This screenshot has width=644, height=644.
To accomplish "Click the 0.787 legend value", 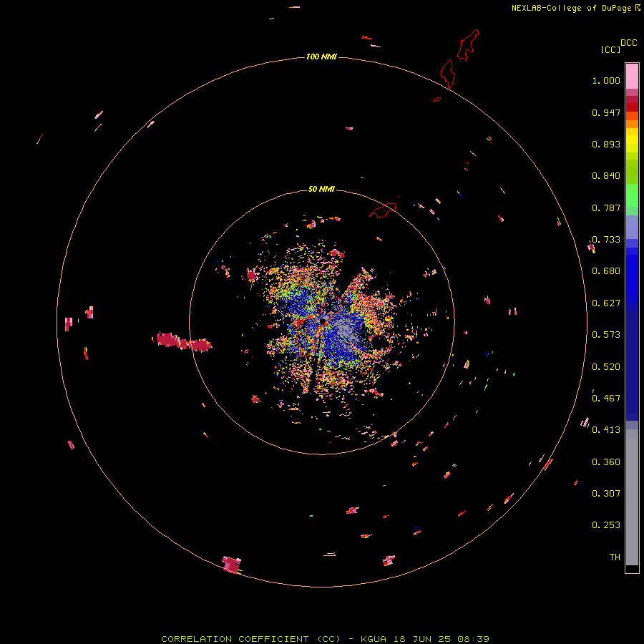I will [606, 208].
